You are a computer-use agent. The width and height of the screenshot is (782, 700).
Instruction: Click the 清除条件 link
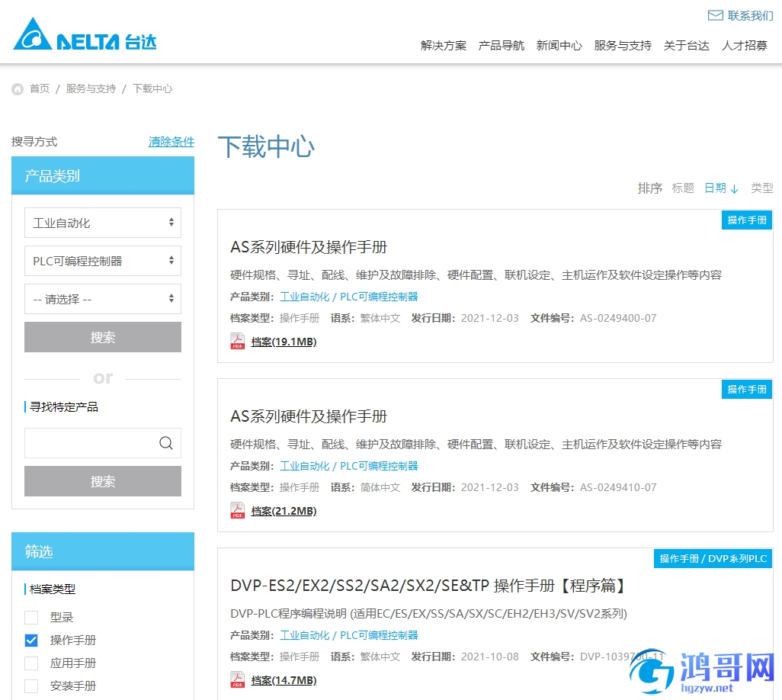[171, 142]
